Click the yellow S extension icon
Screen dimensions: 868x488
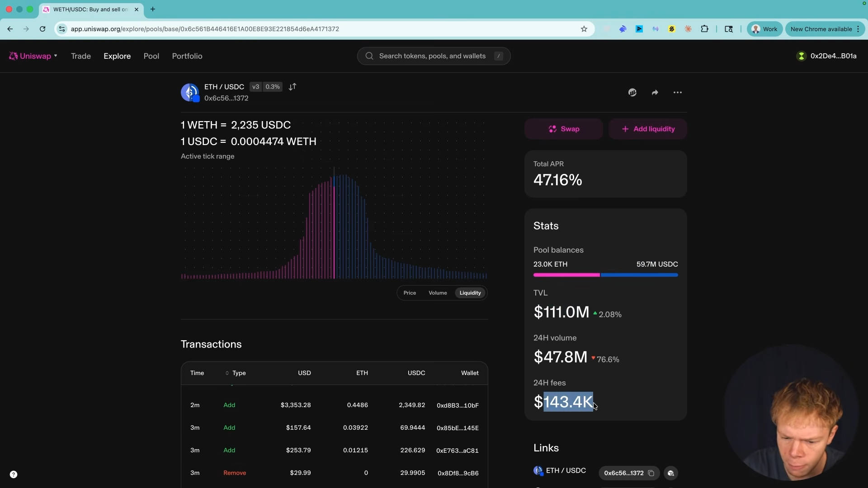click(x=672, y=29)
